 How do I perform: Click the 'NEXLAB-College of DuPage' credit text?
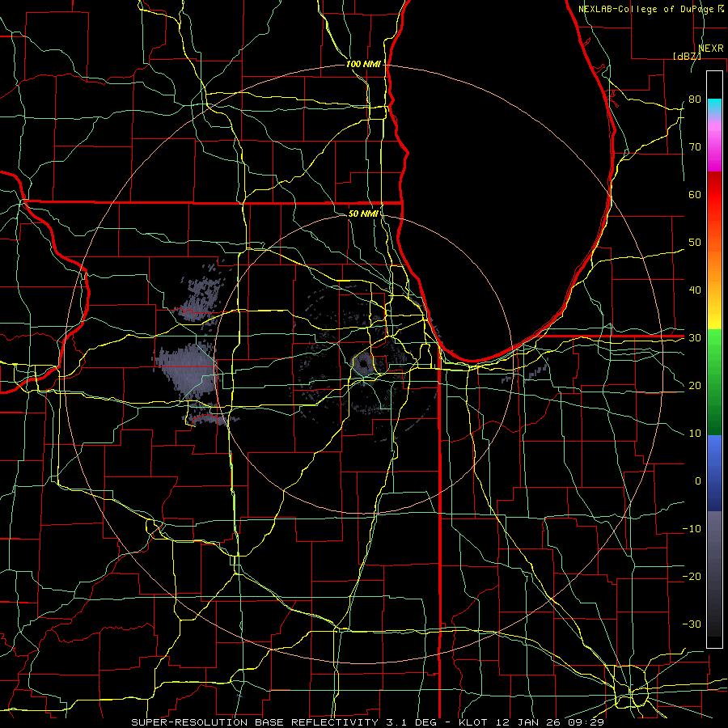647,9
